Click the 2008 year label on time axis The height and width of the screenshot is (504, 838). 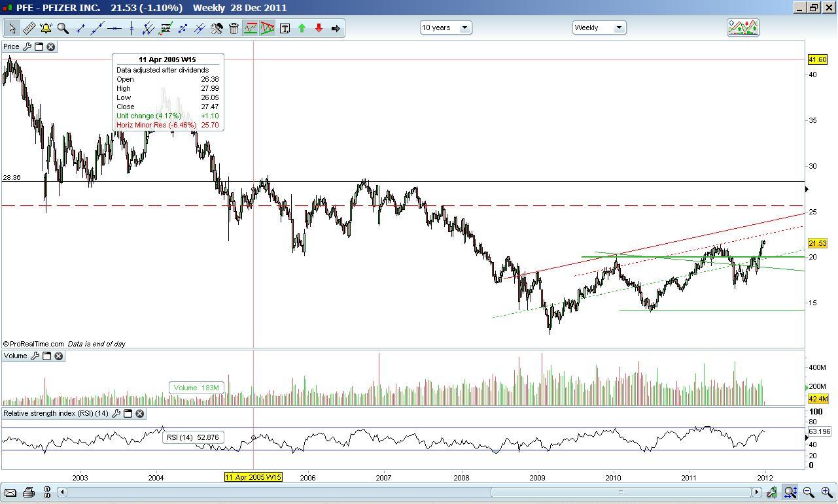[461, 478]
